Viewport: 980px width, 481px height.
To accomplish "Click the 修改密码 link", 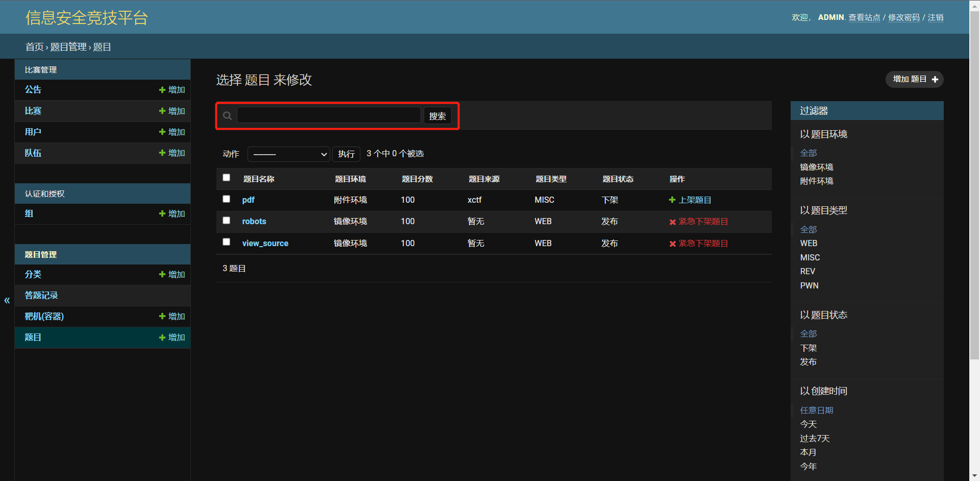I will tap(904, 17).
